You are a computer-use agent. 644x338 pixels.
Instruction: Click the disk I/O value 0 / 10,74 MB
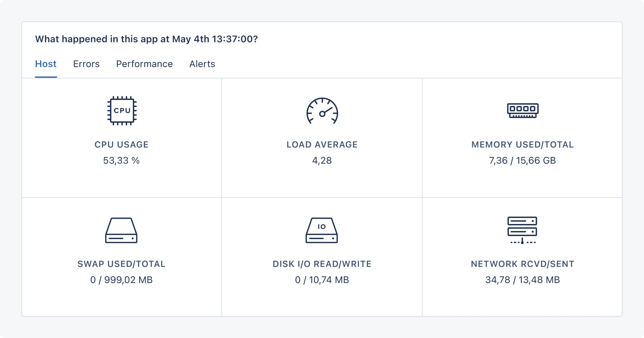point(322,280)
